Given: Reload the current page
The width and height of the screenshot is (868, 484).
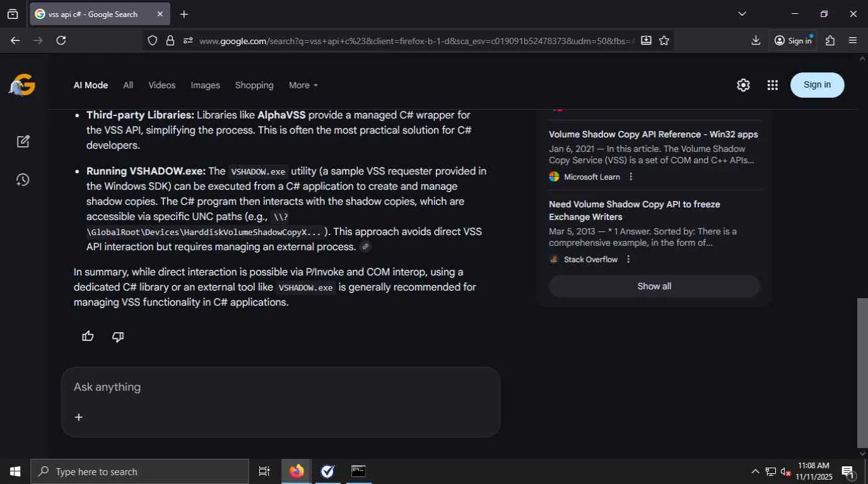Looking at the screenshot, I should (61, 40).
